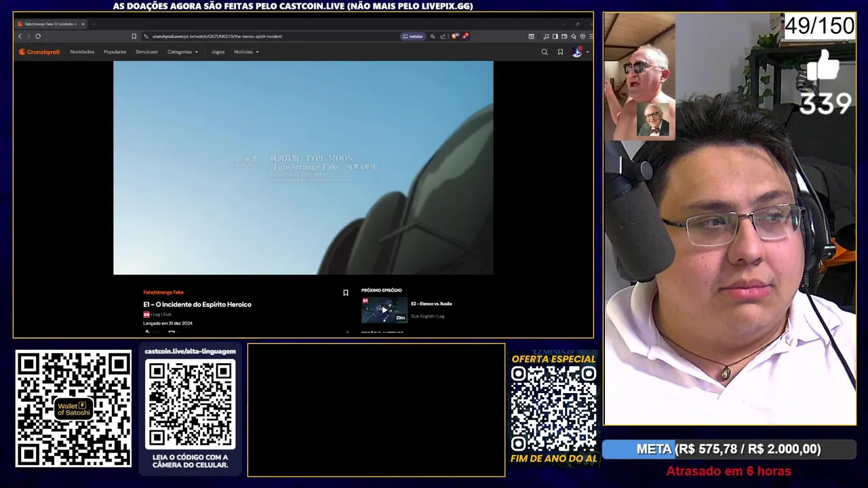The width and height of the screenshot is (868, 488).
Task: Expand the Notícias dropdown
Action: pyautogui.click(x=246, y=52)
